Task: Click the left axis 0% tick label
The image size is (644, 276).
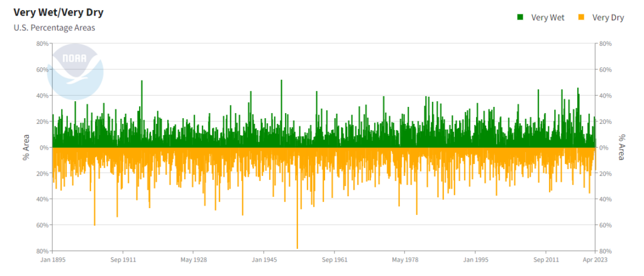Action: coord(43,148)
